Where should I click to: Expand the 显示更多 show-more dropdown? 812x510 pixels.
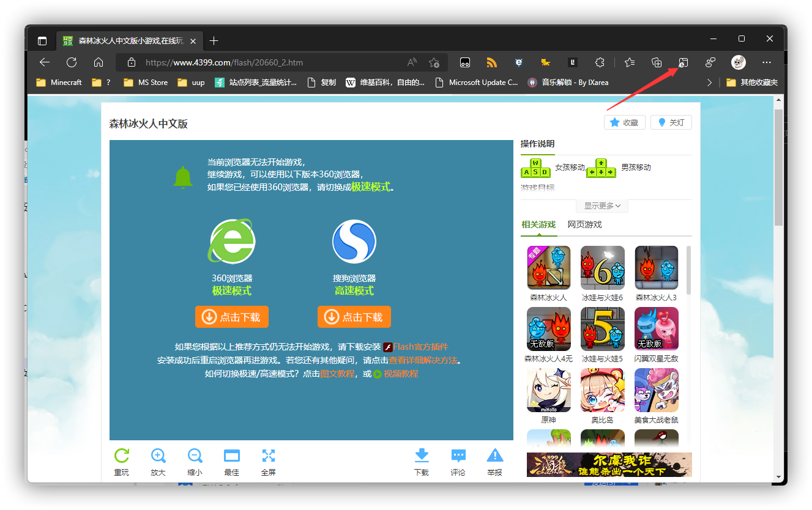pyautogui.click(x=602, y=205)
